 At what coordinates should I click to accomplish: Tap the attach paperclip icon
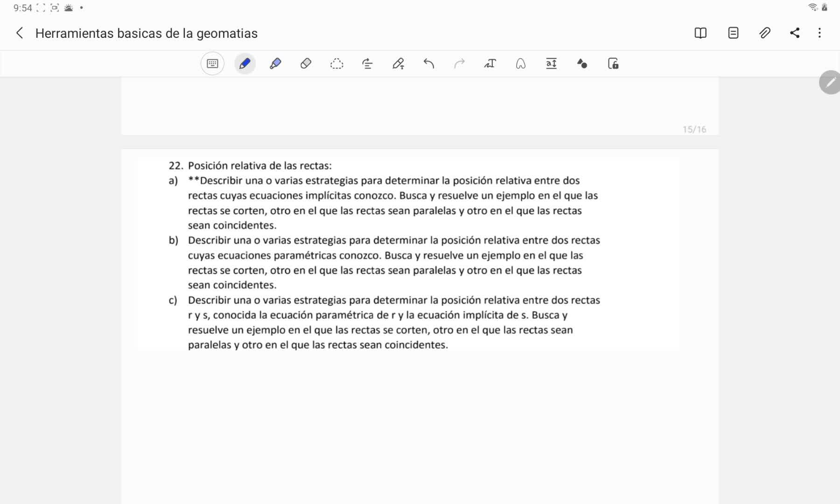(x=764, y=33)
